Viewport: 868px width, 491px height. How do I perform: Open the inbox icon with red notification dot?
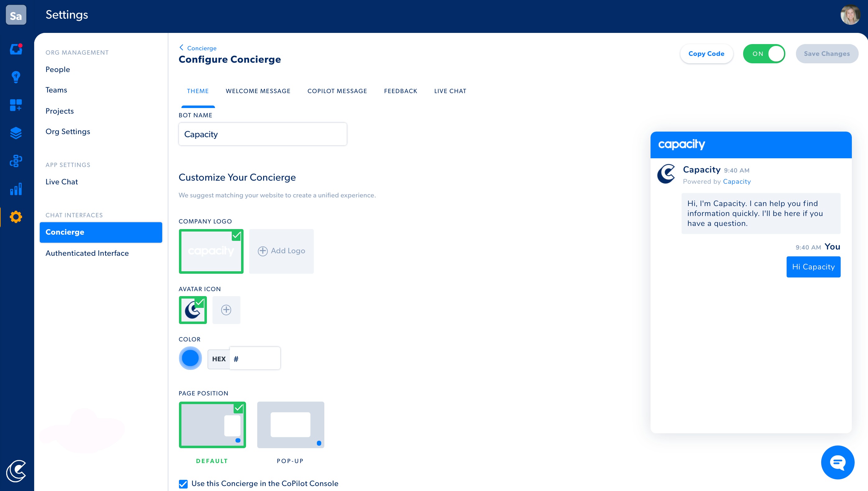(x=16, y=49)
